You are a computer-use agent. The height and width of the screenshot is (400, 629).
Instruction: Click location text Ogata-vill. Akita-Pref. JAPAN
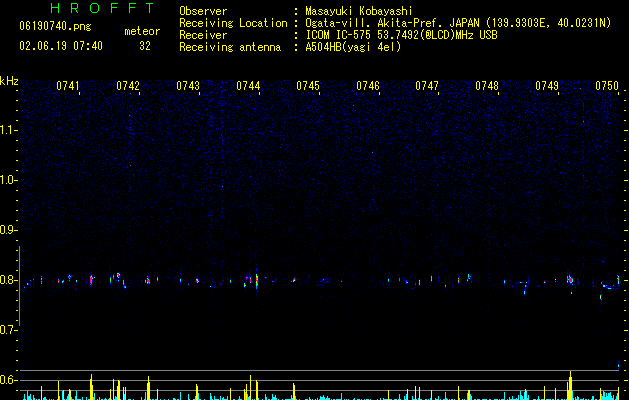click(392, 23)
